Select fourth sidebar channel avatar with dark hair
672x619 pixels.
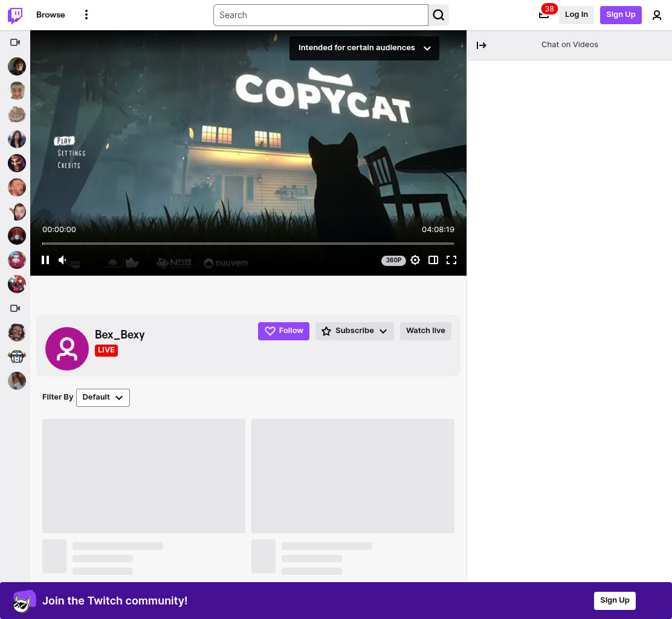coord(17,139)
